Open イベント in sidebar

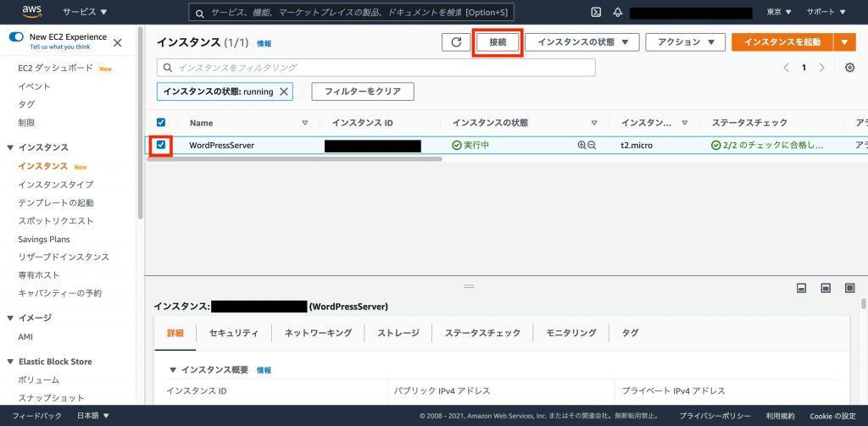pos(34,86)
